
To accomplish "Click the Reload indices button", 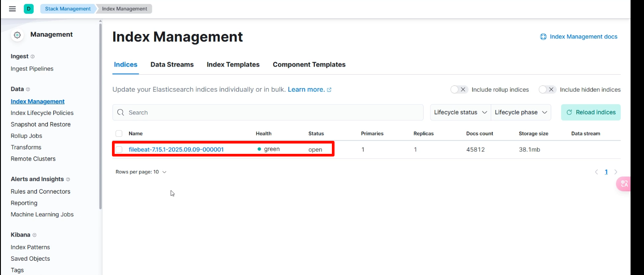I will tap(591, 113).
